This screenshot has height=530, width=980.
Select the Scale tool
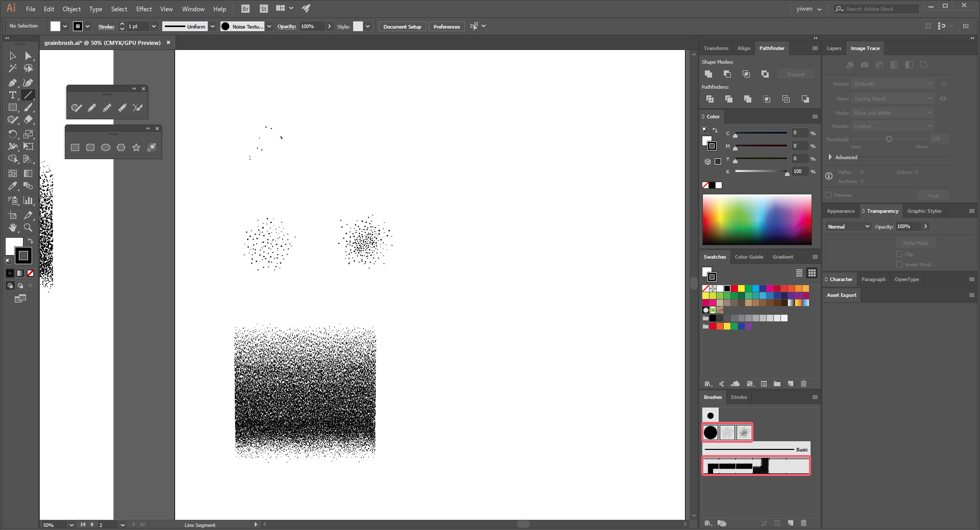(x=28, y=134)
